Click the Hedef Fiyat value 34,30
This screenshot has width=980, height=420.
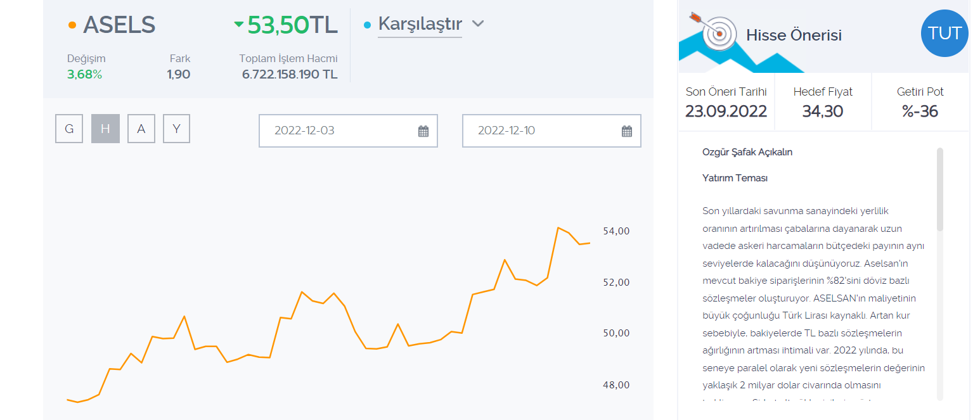coord(823,111)
